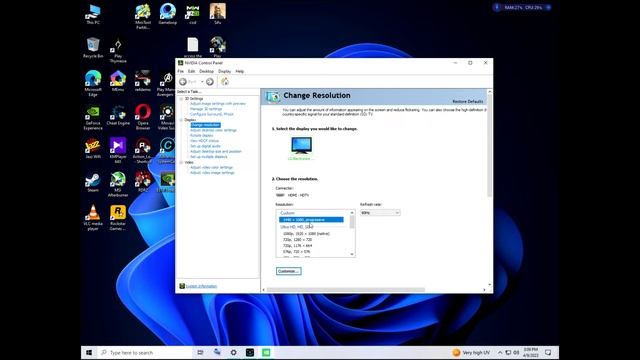
Task: Open Manage 3D settings
Action: tap(206, 109)
